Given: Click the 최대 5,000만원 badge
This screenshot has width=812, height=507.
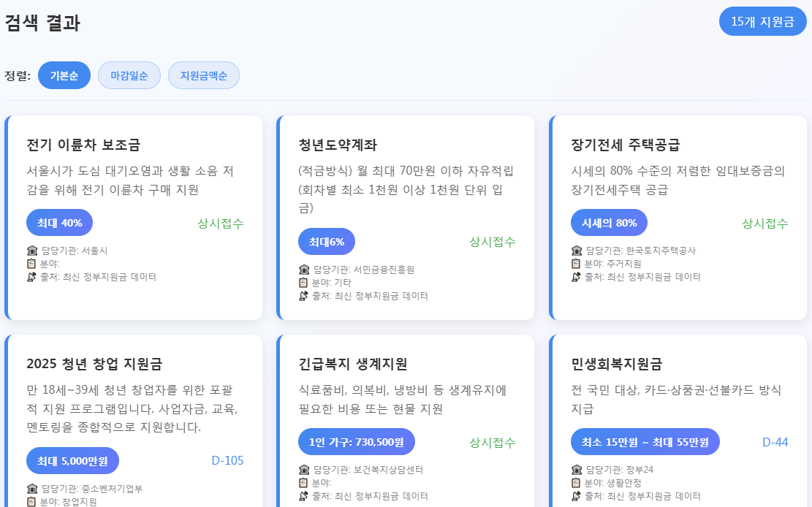Looking at the screenshot, I should [71, 460].
